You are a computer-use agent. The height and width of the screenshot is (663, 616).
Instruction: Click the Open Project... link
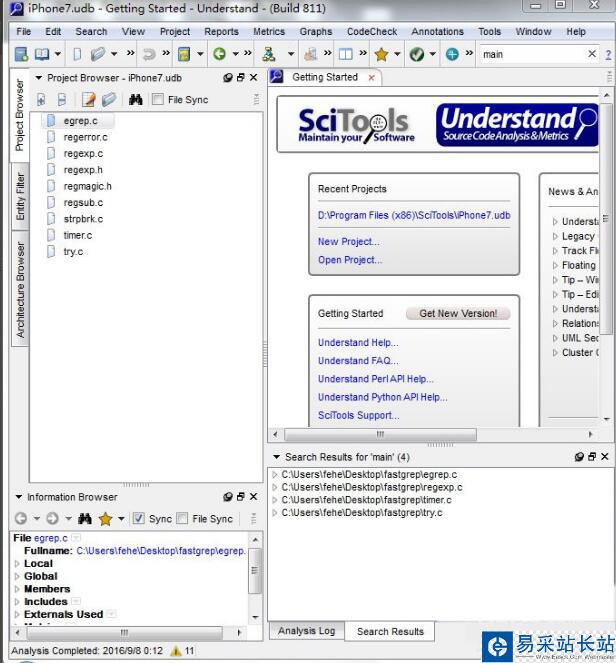pyautogui.click(x=350, y=260)
